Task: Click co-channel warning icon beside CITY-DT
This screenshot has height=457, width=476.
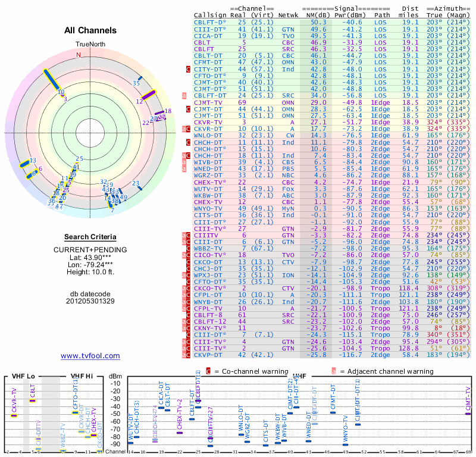Action: point(188,69)
